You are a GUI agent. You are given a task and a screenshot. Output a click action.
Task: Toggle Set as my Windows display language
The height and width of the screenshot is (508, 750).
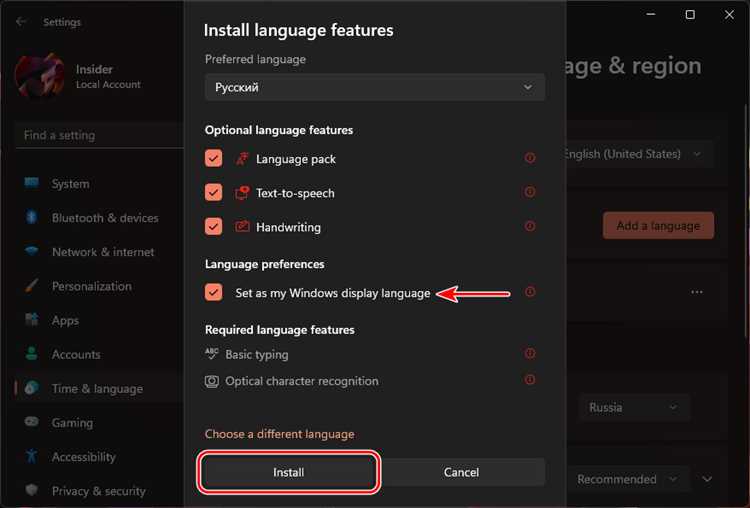pos(213,292)
